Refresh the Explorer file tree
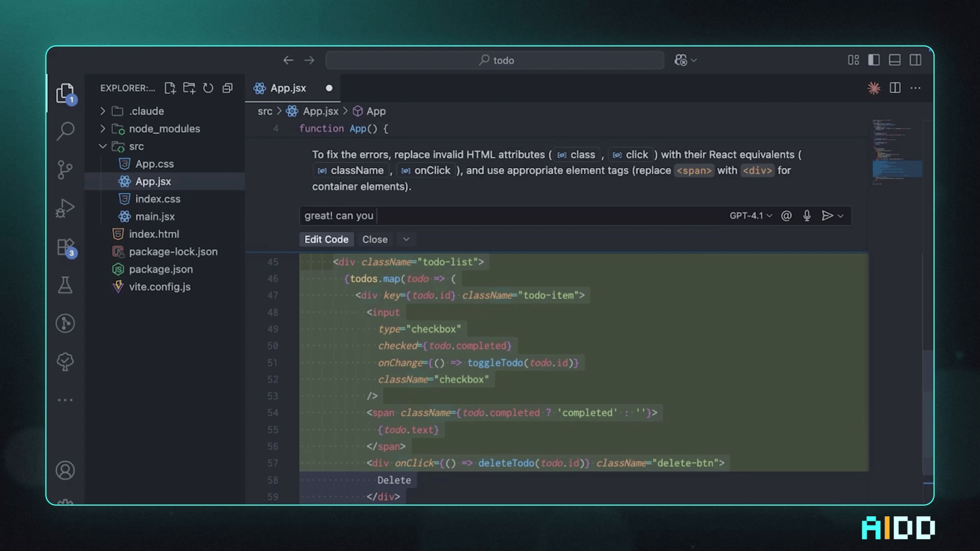The height and width of the screenshot is (551, 980). (208, 88)
